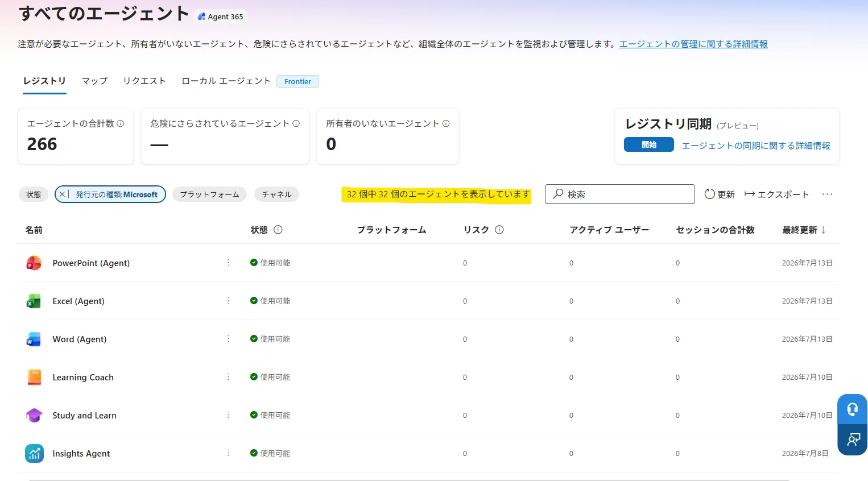Click info icon next to リスク column header
The height and width of the screenshot is (481, 868).
click(499, 230)
